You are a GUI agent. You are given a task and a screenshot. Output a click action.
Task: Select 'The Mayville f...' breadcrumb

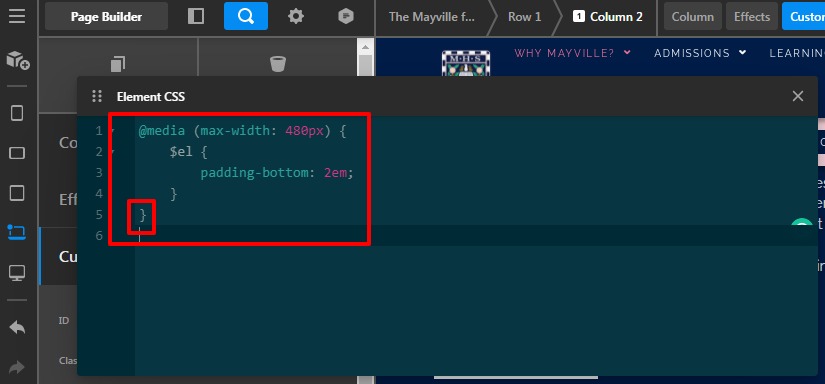(x=431, y=17)
